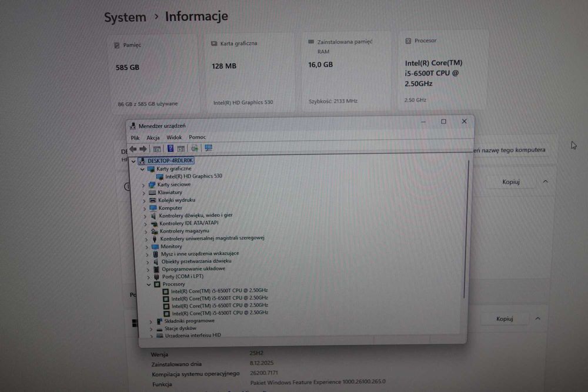Click the scan for hardware changes monitor icon
Viewport: 588px width, 392px height.
click(209, 148)
